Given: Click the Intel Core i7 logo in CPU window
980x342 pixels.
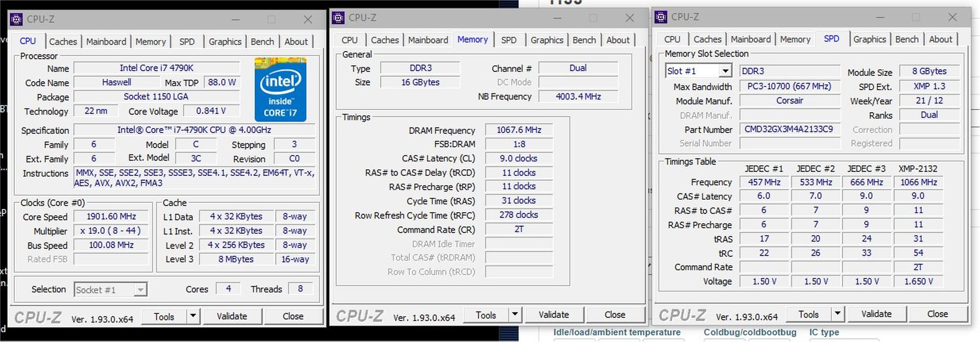Looking at the screenshot, I should coord(280,90).
